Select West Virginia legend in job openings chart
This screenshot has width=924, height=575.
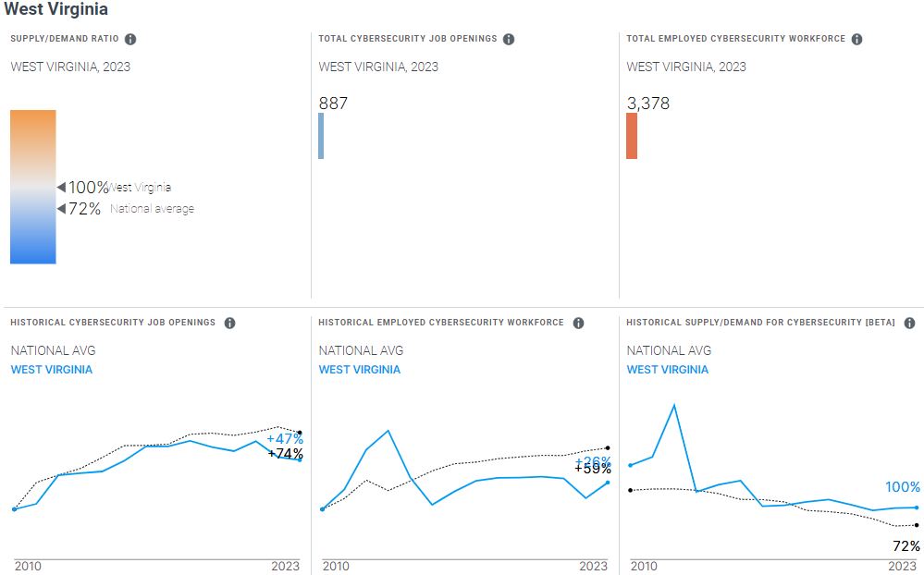pos(52,370)
